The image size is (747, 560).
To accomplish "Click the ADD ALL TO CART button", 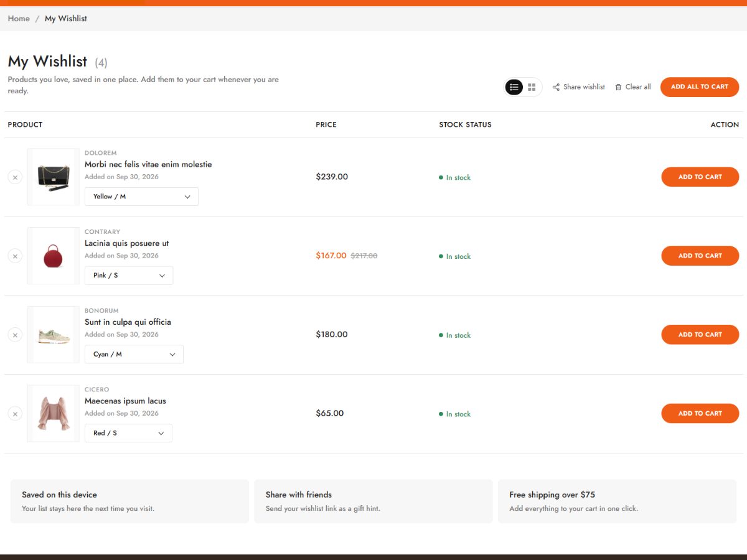I will tap(700, 87).
